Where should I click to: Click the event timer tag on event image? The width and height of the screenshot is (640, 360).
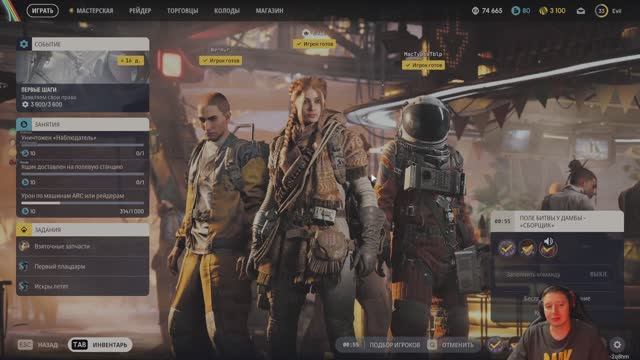(x=130, y=60)
